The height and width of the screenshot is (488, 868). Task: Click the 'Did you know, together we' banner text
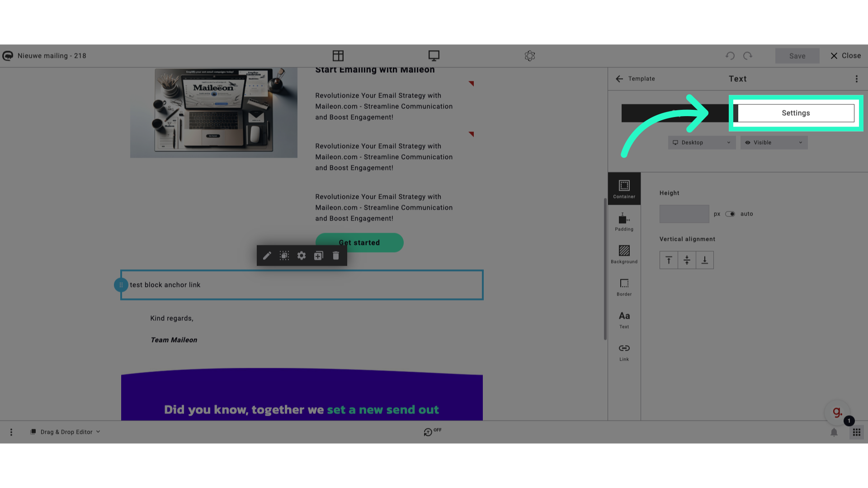(244, 410)
